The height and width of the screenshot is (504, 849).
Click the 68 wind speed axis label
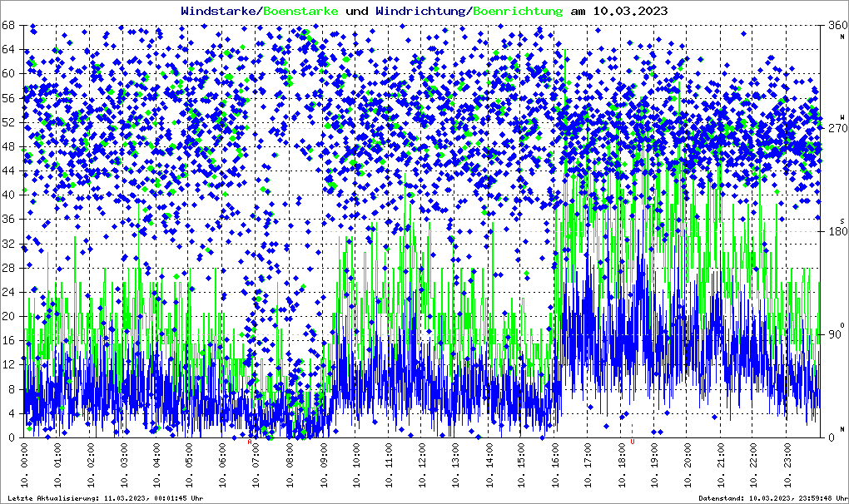(8, 25)
